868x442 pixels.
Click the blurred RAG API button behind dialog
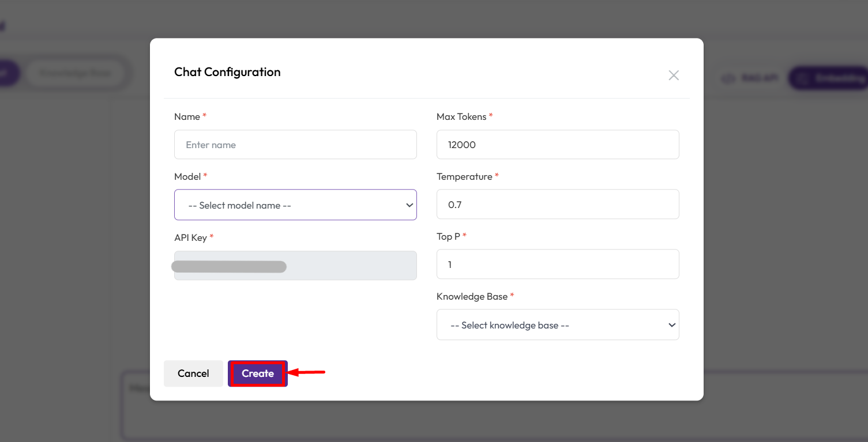point(750,78)
